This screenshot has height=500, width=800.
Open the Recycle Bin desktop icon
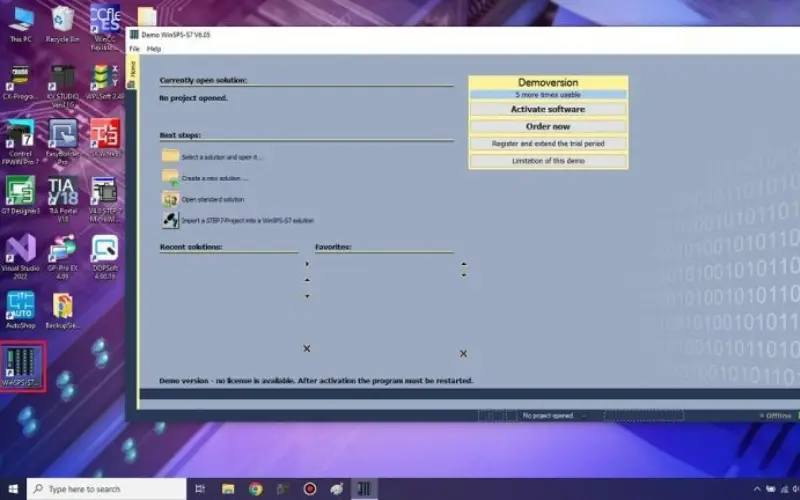point(62,24)
